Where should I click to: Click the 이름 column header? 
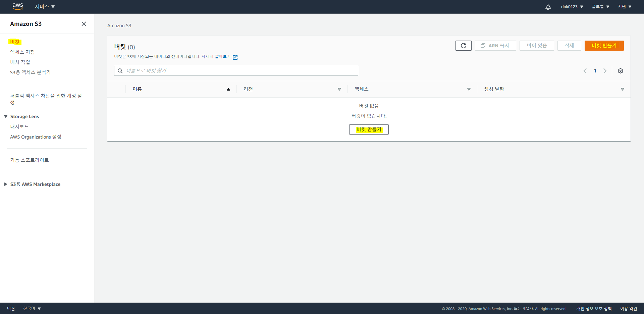point(137,89)
